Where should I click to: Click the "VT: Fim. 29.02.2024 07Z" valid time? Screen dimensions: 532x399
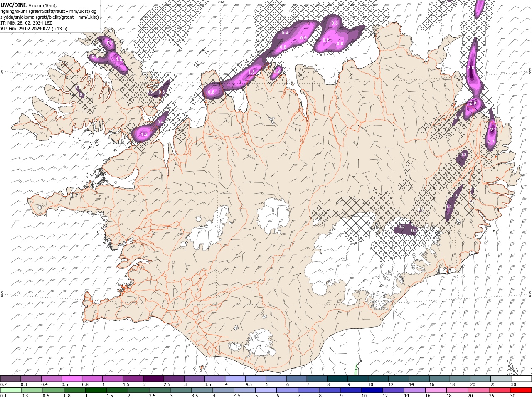26,29
